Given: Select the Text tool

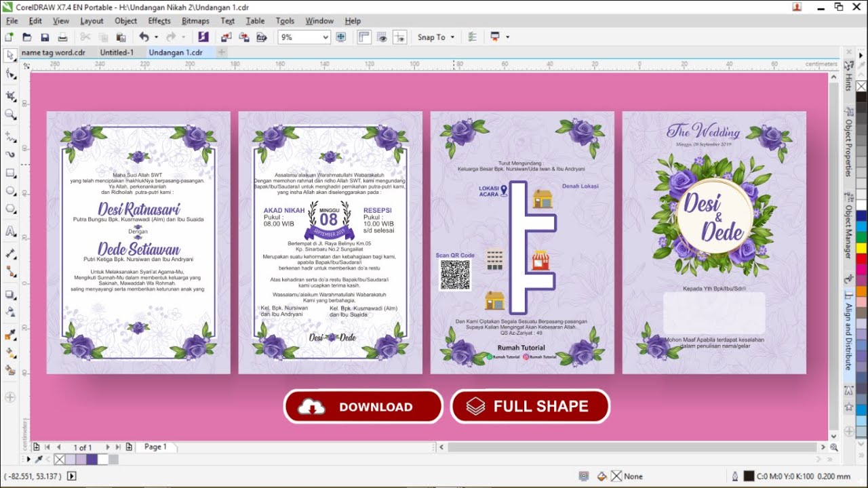Looking at the screenshot, I should 10,231.
